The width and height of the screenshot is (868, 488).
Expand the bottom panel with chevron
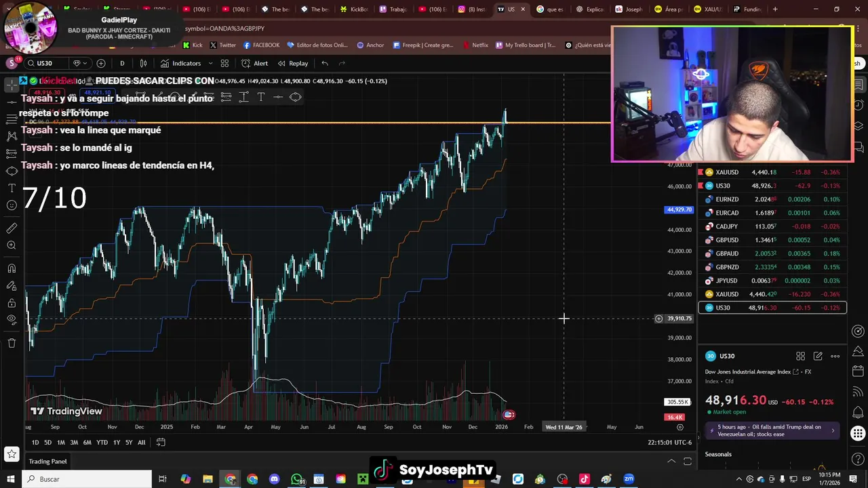[x=671, y=462]
